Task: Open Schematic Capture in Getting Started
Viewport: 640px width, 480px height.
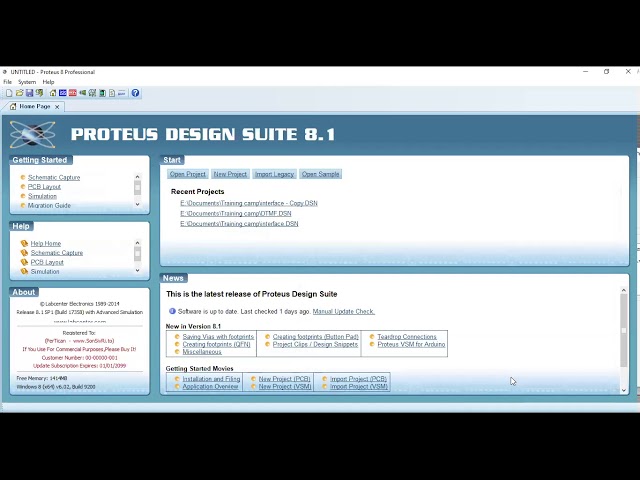Action: click(x=54, y=177)
